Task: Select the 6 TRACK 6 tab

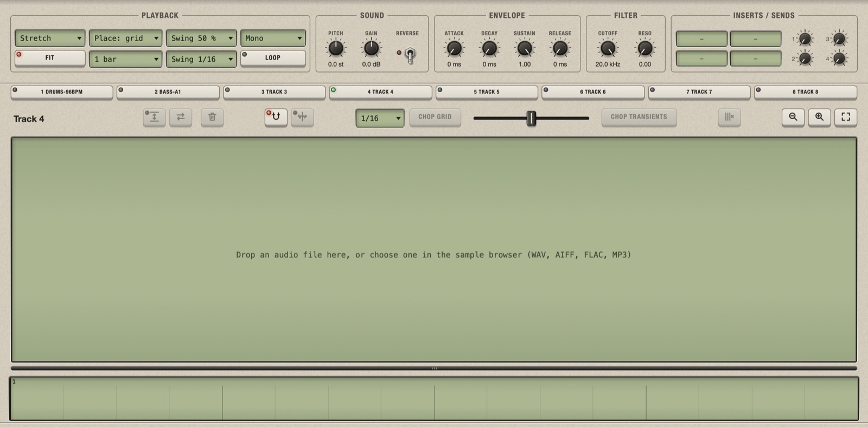Action: (593, 92)
